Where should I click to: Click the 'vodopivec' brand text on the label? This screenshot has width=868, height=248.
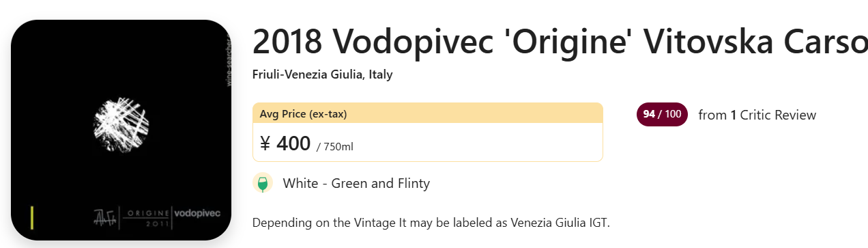(x=198, y=213)
